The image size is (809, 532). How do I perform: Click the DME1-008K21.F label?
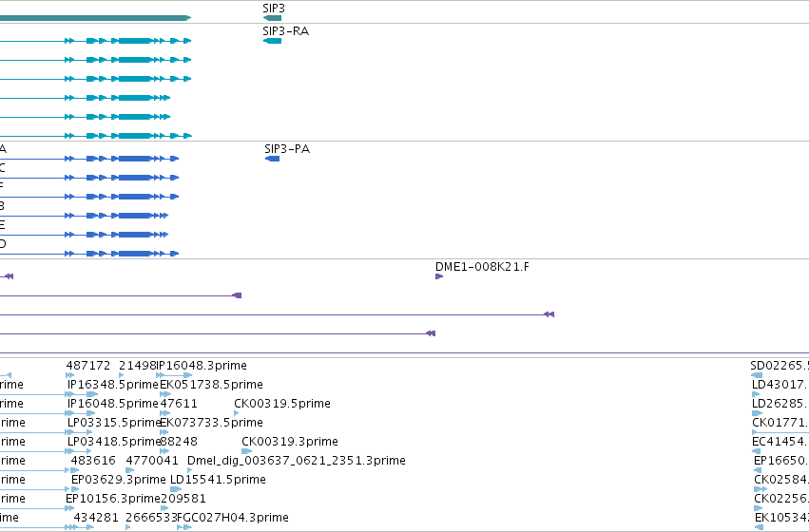click(482, 267)
